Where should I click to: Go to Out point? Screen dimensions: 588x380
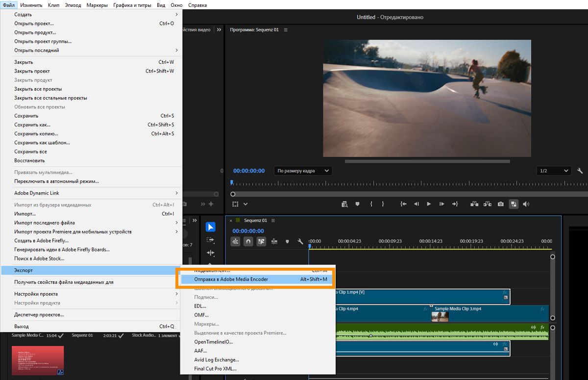(x=455, y=204)
